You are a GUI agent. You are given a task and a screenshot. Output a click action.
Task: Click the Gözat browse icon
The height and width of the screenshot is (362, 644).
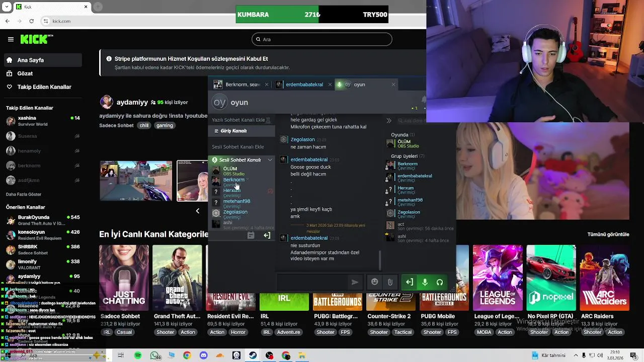(x=9, y=73)
